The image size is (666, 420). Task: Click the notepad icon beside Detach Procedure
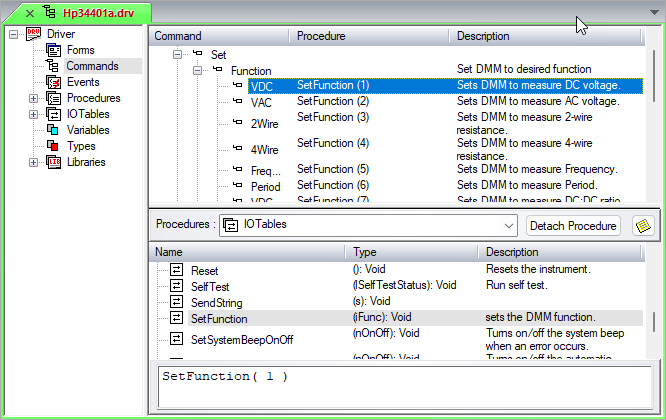click(643, 225)
